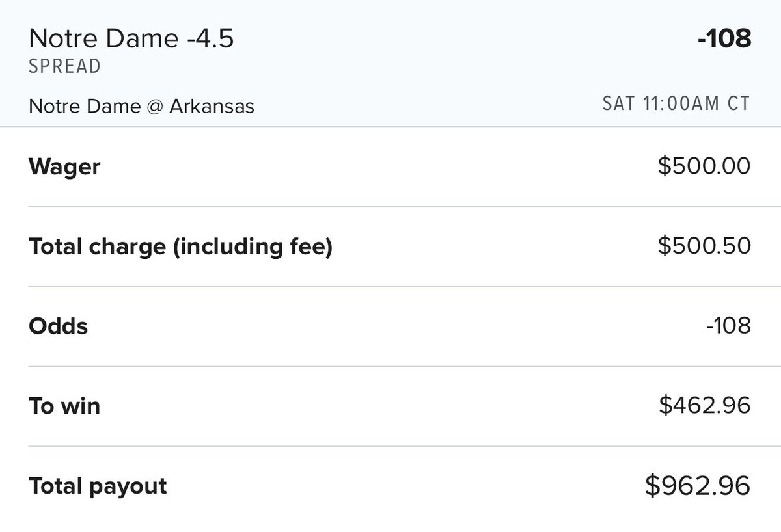
Task: Tap the $962.96 total payout amount
Action: (698, 486)
